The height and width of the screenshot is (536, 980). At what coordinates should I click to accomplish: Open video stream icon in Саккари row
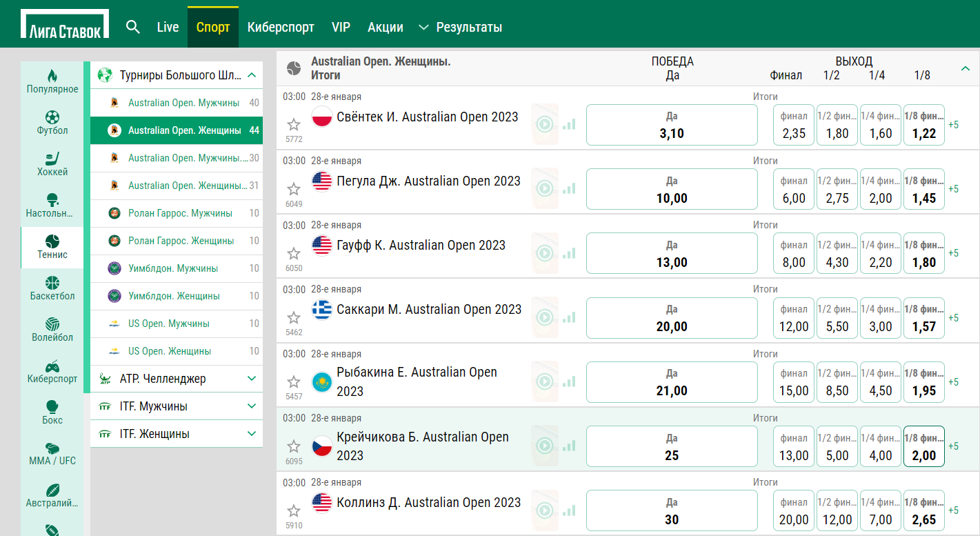click(546, 317)
